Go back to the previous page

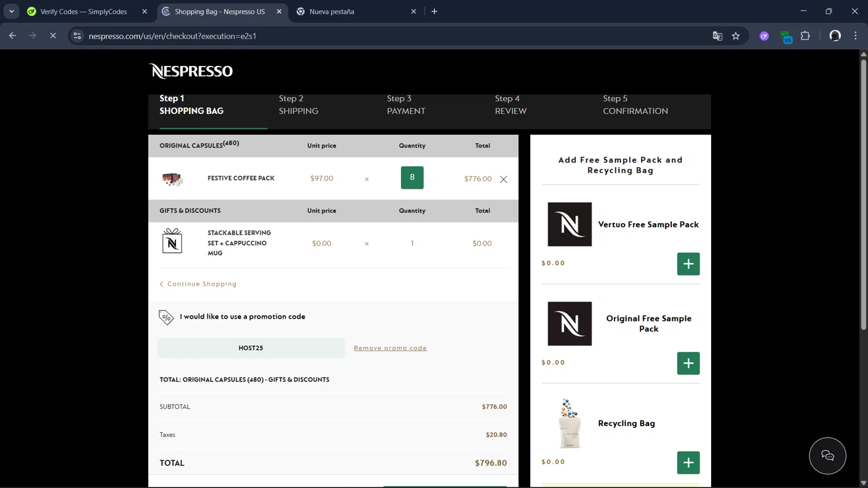13,36
